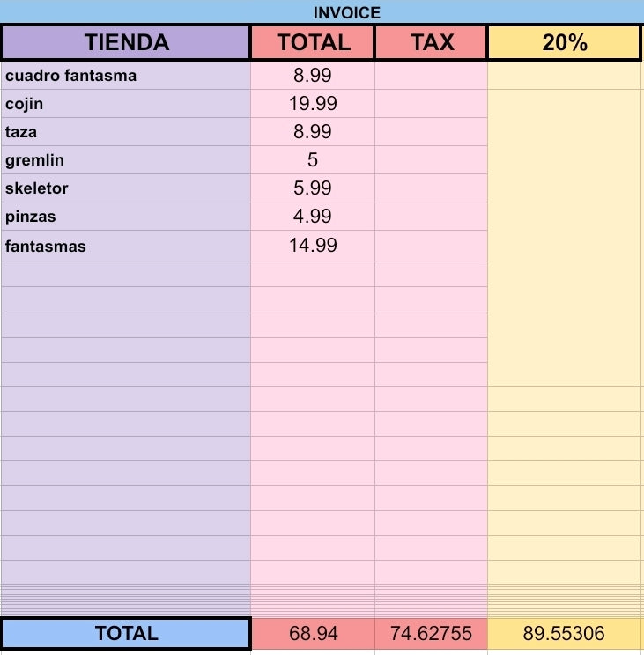Select the TOTAL column header cell

(x=313, y=42)
